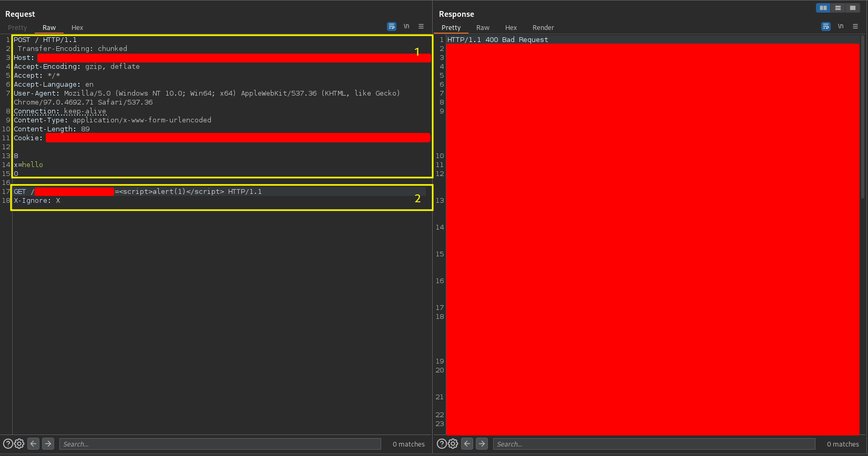Show non-printable characters in Request panel
The image size is (868, 456).
tap(406, 26)
